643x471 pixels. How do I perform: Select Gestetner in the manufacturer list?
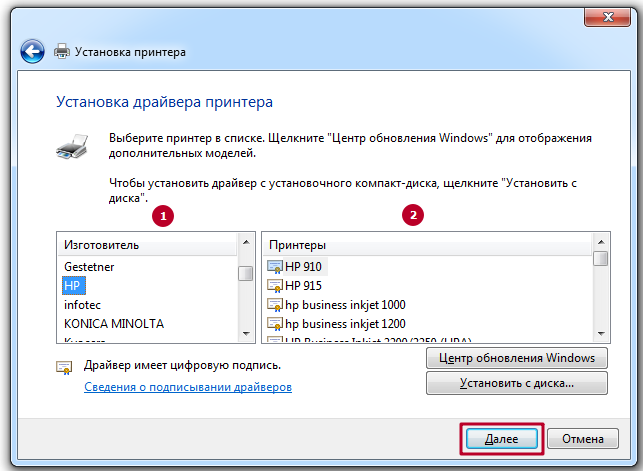[x=89, y=267]
